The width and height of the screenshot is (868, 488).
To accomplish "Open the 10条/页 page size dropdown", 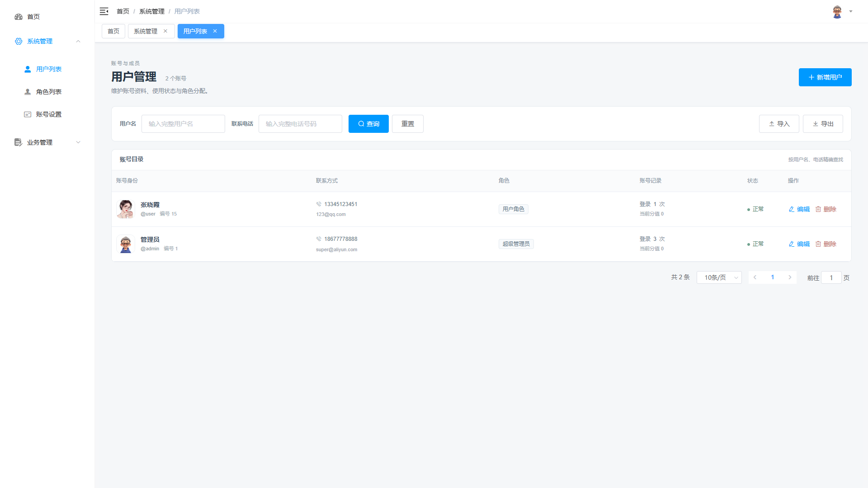I will (x=719, y=277).
